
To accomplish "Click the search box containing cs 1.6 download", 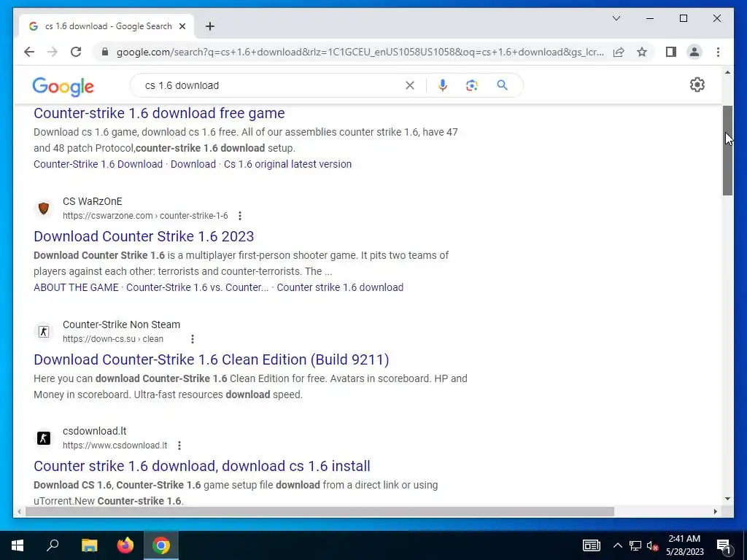I will tap(271, 85).
